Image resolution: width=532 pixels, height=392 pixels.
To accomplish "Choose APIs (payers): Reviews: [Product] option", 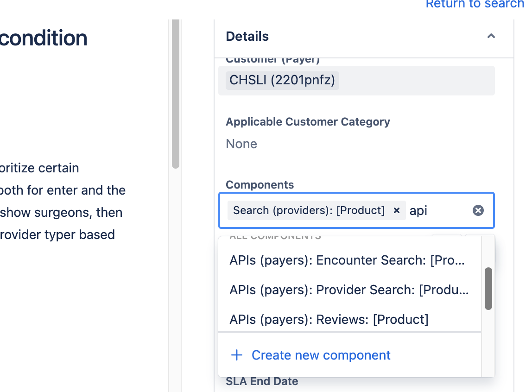I will pos(350,319).
